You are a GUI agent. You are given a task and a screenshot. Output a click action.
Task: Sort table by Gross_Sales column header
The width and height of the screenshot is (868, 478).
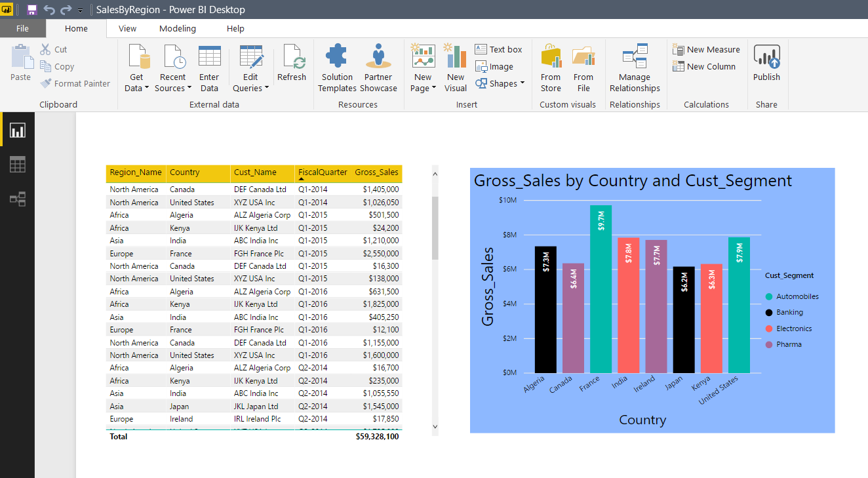point(376,172)
